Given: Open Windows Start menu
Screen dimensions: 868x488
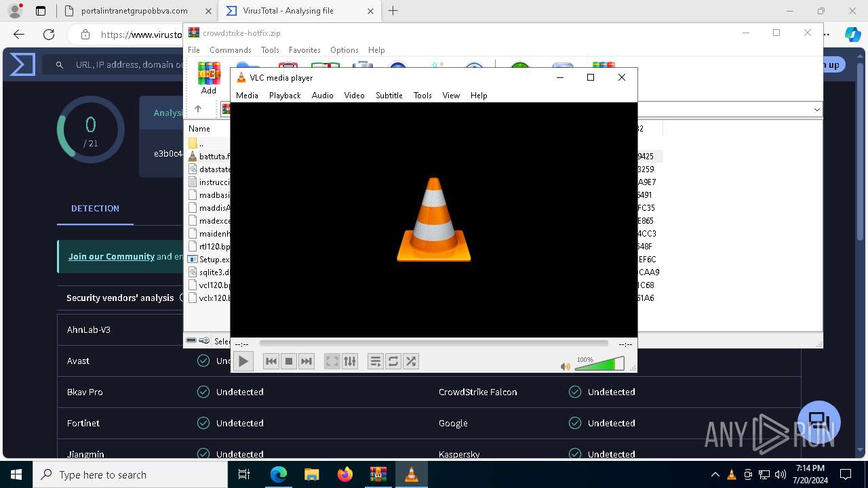Looking at the screenshot, I should (x=16, y=474).
